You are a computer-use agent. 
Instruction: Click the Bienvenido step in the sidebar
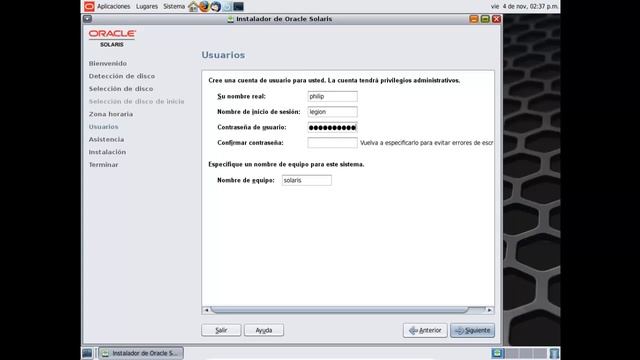coord(108,64)
